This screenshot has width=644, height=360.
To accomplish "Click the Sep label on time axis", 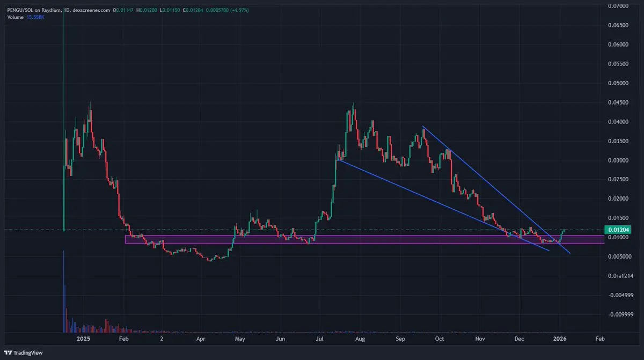I will [x=400, y=339].
